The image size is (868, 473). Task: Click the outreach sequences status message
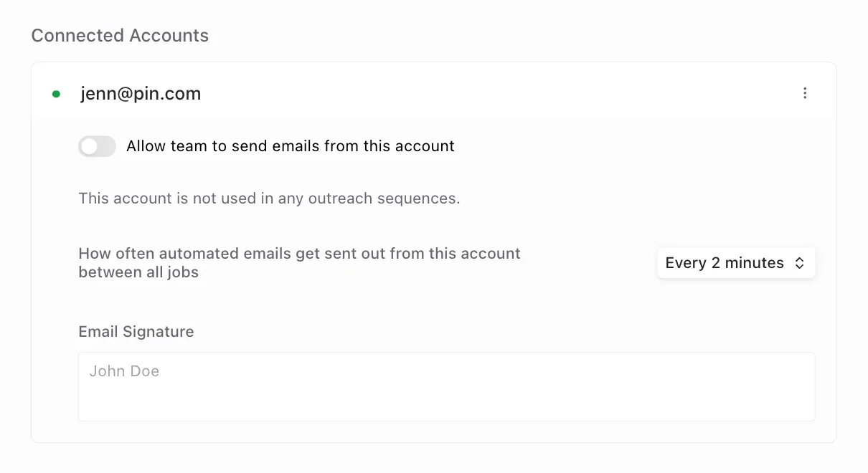(269, 199)
